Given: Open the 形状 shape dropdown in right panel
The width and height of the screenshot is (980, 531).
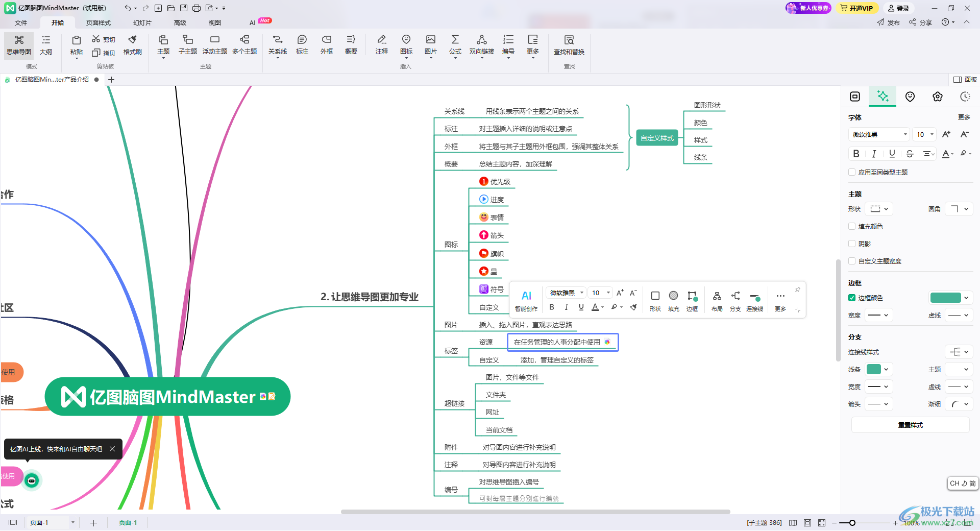Looking at the screenshot, I should [879, 209].
